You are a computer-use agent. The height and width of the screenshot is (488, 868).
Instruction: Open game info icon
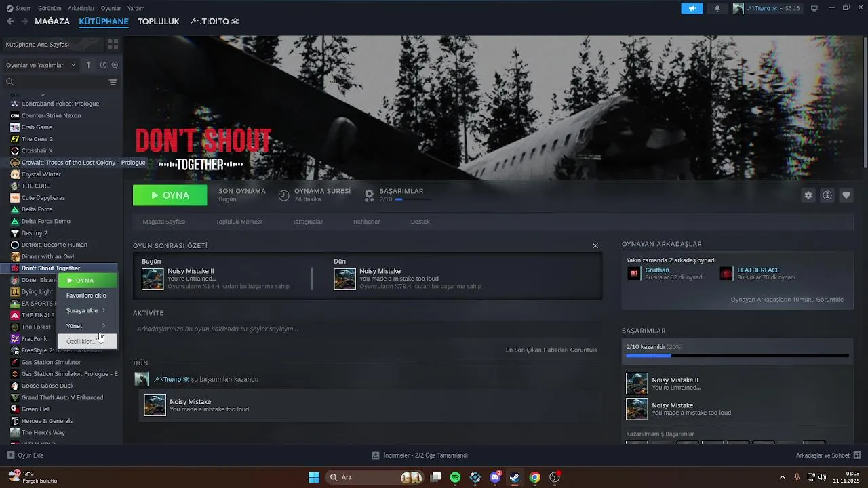pyautogui.click(x=827, y=195)
